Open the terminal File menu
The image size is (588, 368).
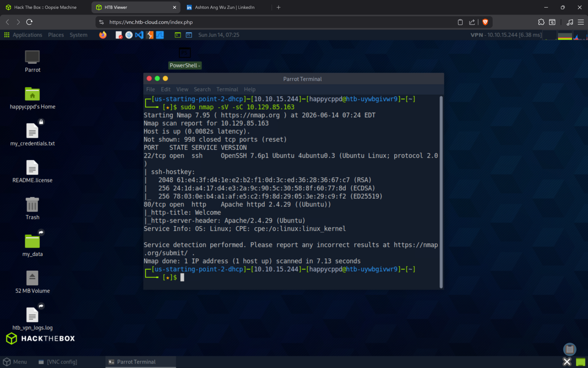pyautogui.click(x=151, y=89)
